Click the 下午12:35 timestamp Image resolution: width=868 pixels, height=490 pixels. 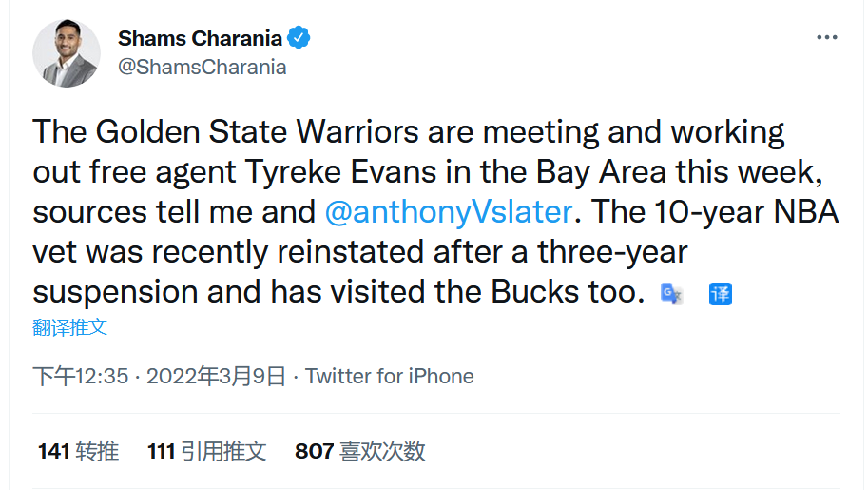tap(80, 377)
